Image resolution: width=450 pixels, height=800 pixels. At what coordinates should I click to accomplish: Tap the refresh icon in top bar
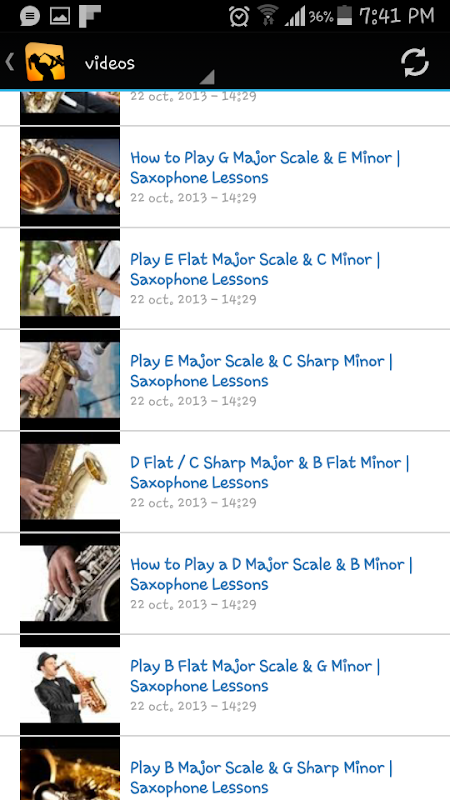coord(414,63)
